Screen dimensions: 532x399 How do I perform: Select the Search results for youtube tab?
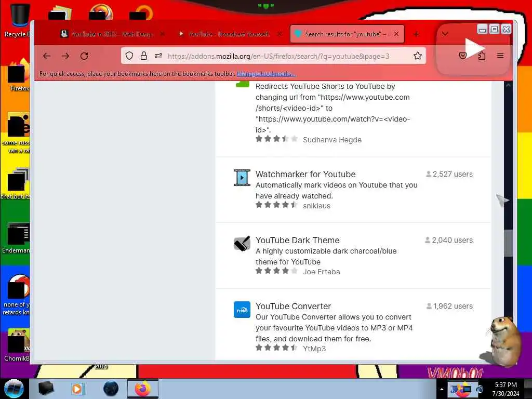click(347, 34)
